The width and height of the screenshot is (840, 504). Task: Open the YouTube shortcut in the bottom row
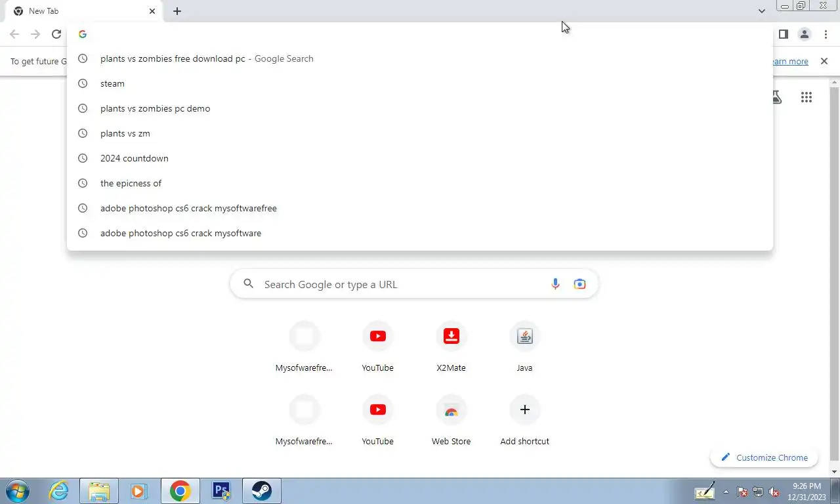[377, 421]
